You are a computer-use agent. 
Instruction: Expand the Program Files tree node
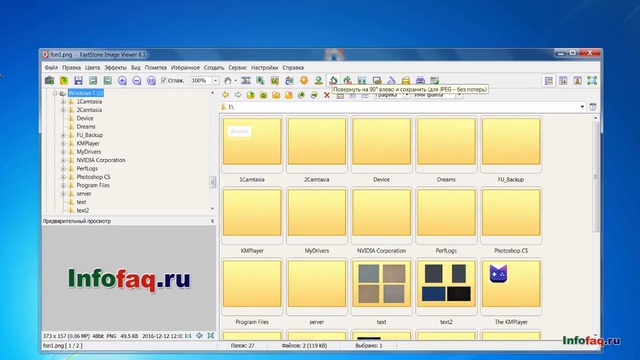63,185
